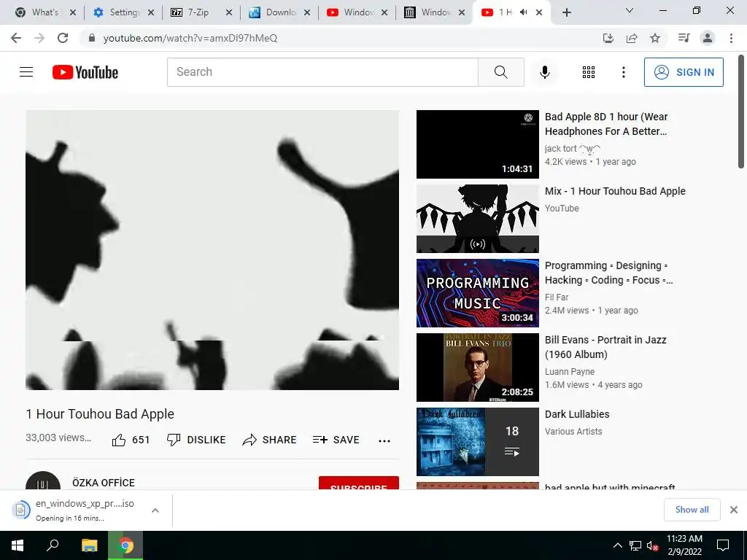Click the search magnifier button

(x=500, y=72)
